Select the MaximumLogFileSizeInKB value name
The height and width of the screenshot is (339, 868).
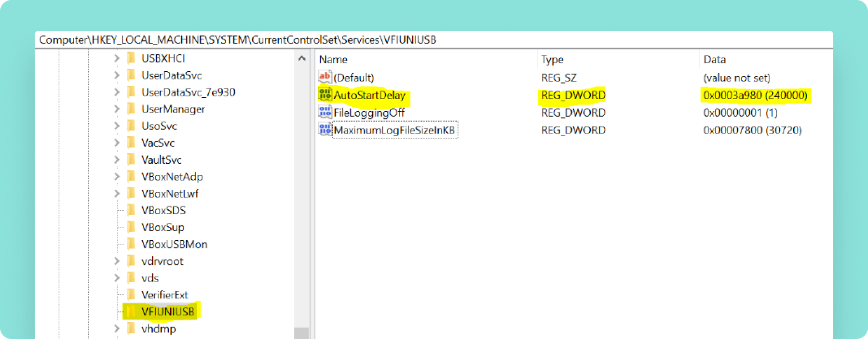394,130
